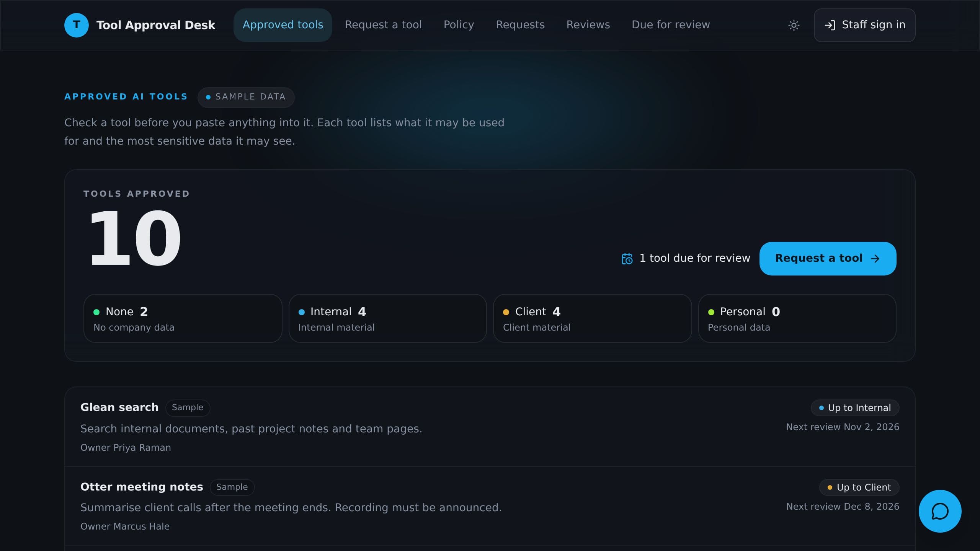
Task: Open the Policy nav item
Action: click(459, 25)
